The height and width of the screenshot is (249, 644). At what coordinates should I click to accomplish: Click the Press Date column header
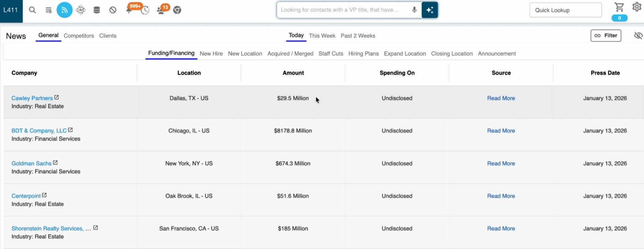pyautogui.click(x=605, y=73)
